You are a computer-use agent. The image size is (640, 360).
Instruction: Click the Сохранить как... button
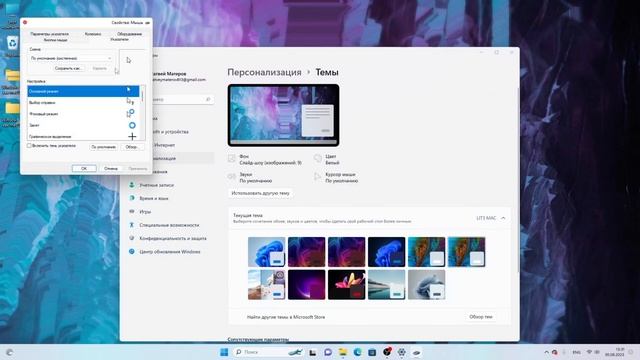coord(68,69)
